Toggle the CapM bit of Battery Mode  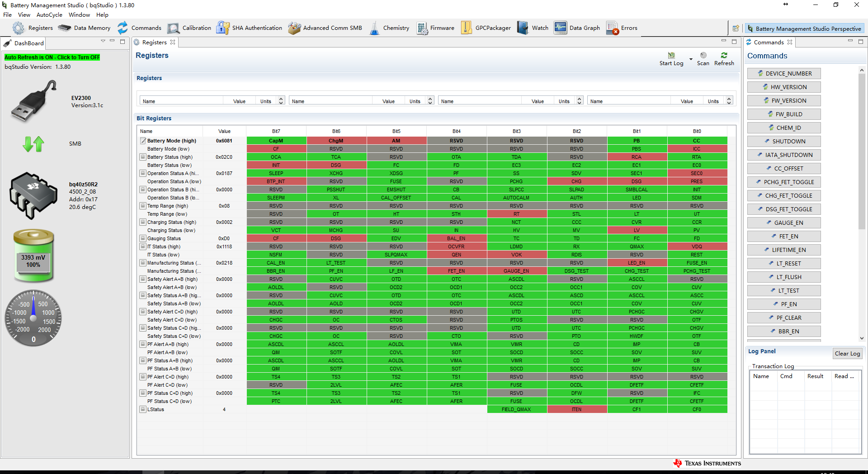pos(276,141)
